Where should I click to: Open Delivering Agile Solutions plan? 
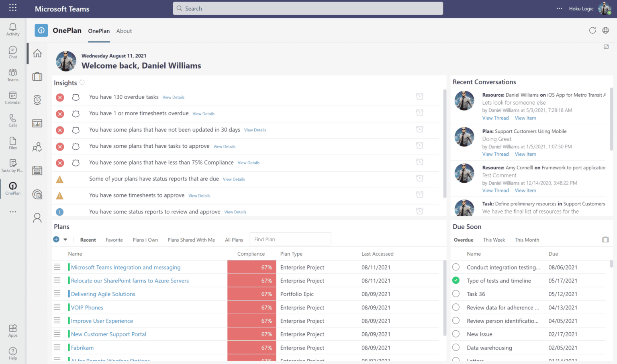pos(103,294)
